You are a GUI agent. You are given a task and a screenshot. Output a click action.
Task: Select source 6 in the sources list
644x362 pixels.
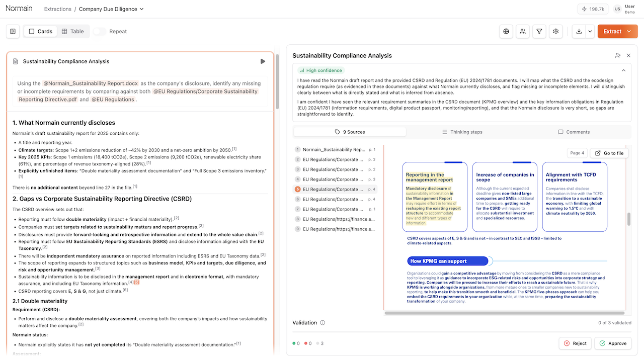pyautogui.click(x=336, y=199)
